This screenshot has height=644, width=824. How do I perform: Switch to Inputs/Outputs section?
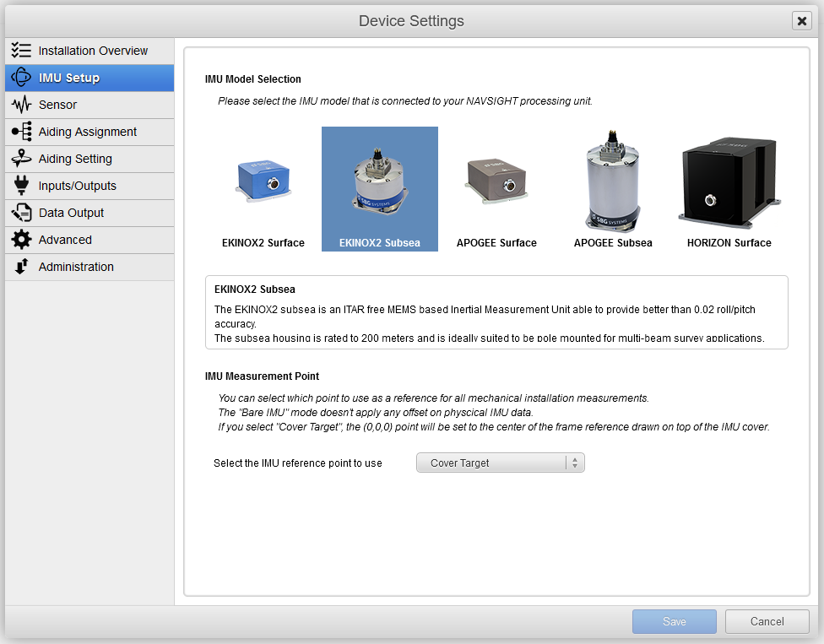[89, 186]
